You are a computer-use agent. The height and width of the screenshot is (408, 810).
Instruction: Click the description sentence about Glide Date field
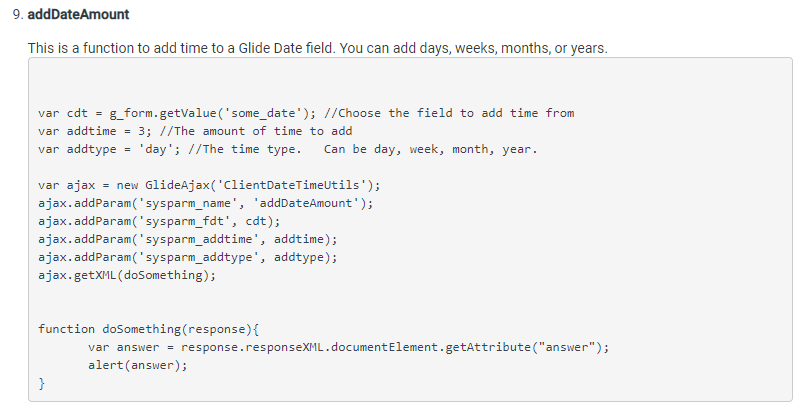318,48
